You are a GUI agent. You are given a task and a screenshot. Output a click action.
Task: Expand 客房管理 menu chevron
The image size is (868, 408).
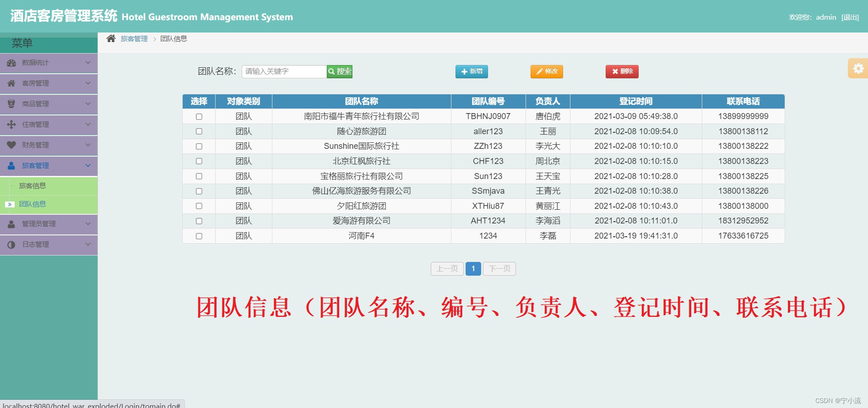(x=88, y=83)
